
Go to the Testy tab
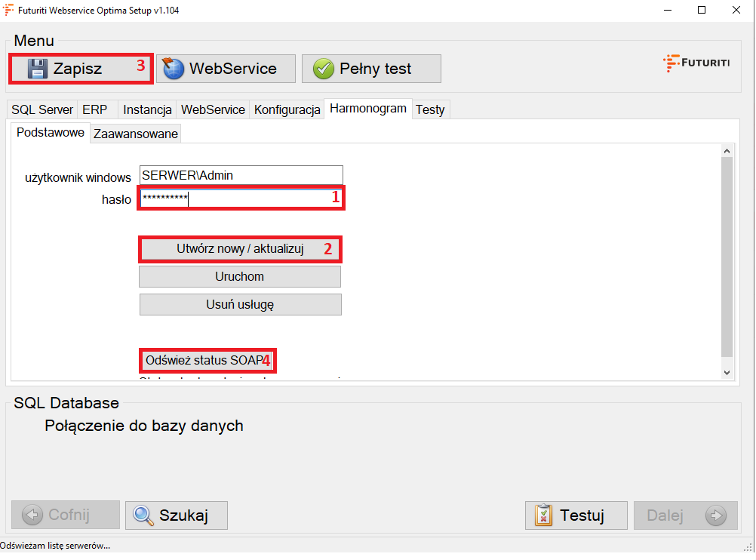(430, 109)
